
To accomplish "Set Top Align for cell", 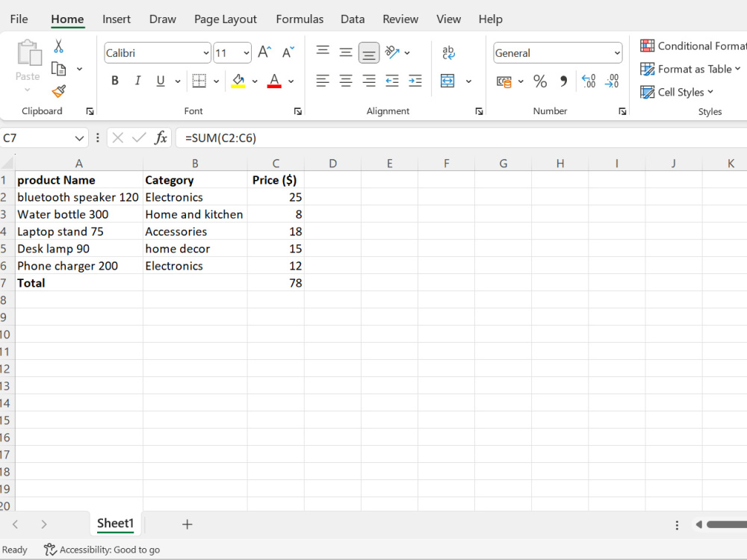I will [323, 52].
